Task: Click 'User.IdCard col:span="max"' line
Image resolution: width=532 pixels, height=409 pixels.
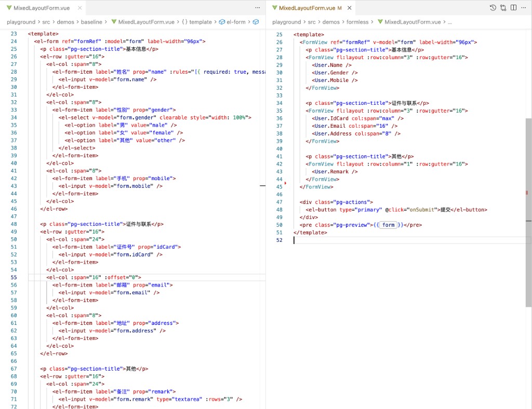Action: tap(357, 118)
